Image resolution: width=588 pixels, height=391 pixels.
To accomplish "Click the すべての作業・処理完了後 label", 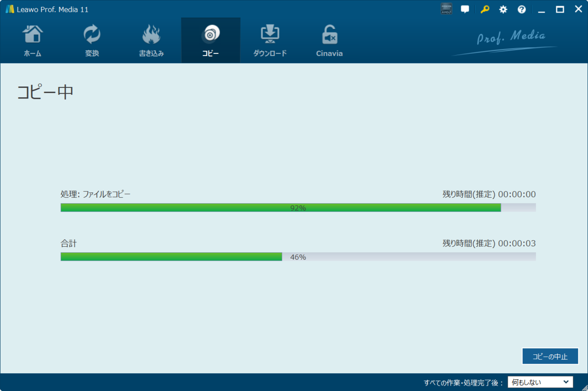I will 463,383.
